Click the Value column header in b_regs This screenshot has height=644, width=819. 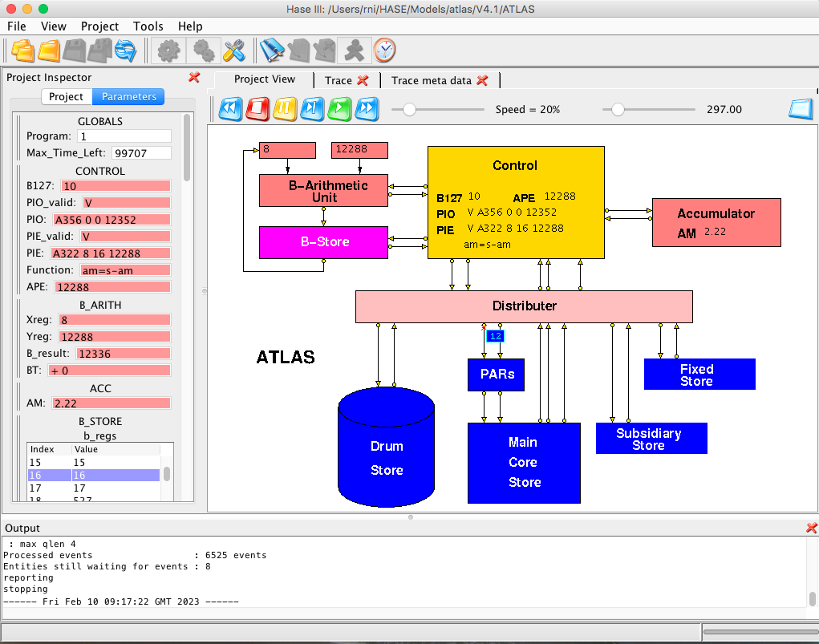click(x=116, y=449)
